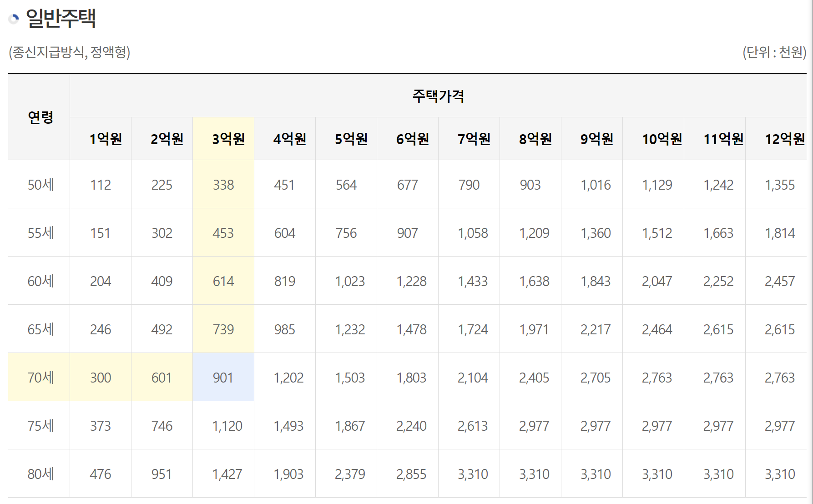The image size is (813, 504).
Task: Click the highlighted 3억원 column header
Action: (x=223, y=139)
